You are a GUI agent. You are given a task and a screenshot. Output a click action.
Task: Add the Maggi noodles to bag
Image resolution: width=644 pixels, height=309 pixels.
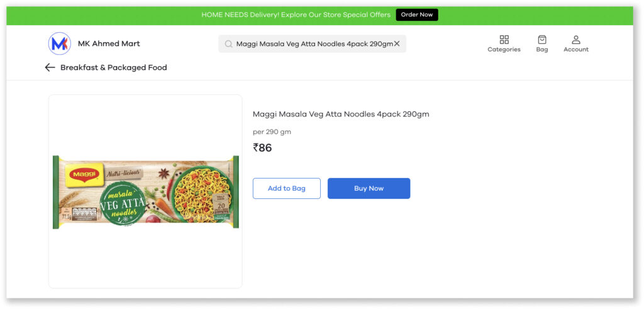point(287,188)
